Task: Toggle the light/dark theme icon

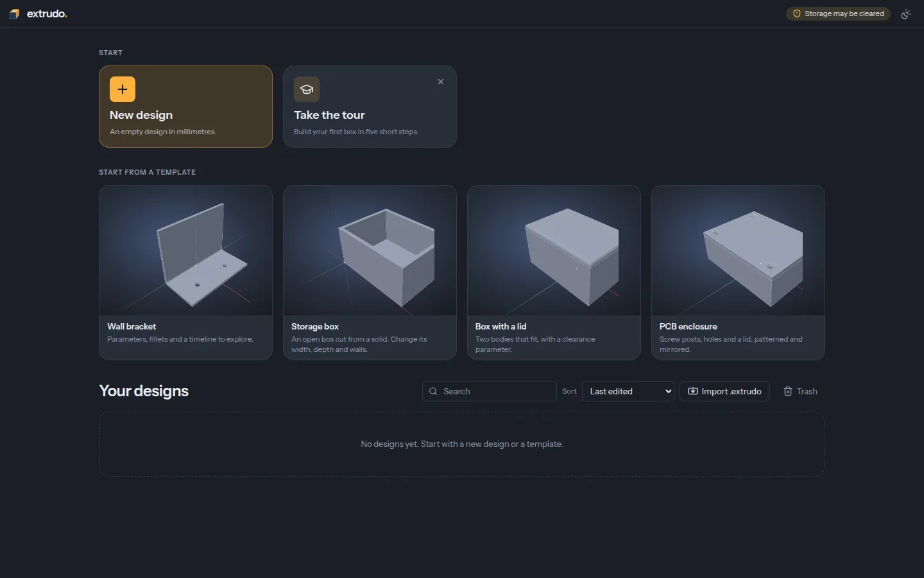Action: [906, 13]
